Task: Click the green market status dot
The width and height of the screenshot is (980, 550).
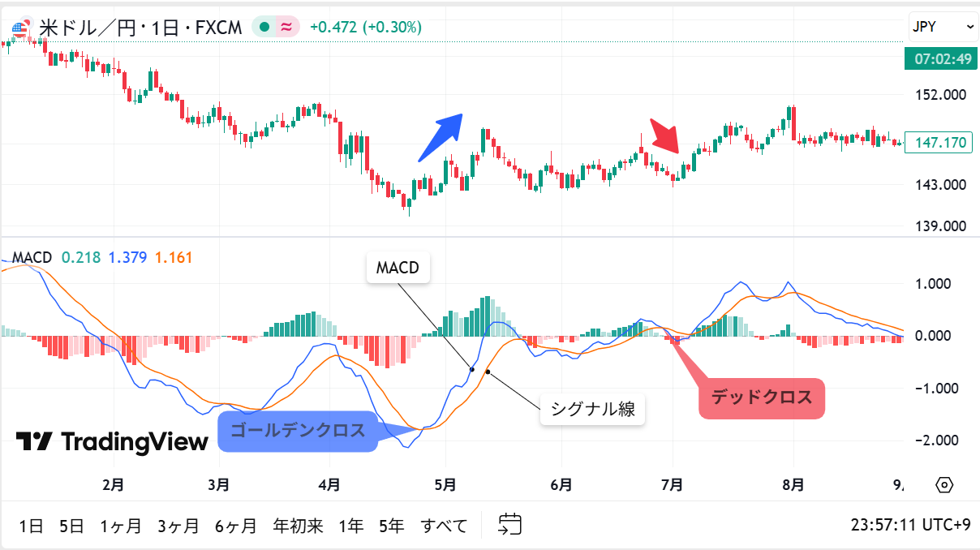Action: pos(264,28)
